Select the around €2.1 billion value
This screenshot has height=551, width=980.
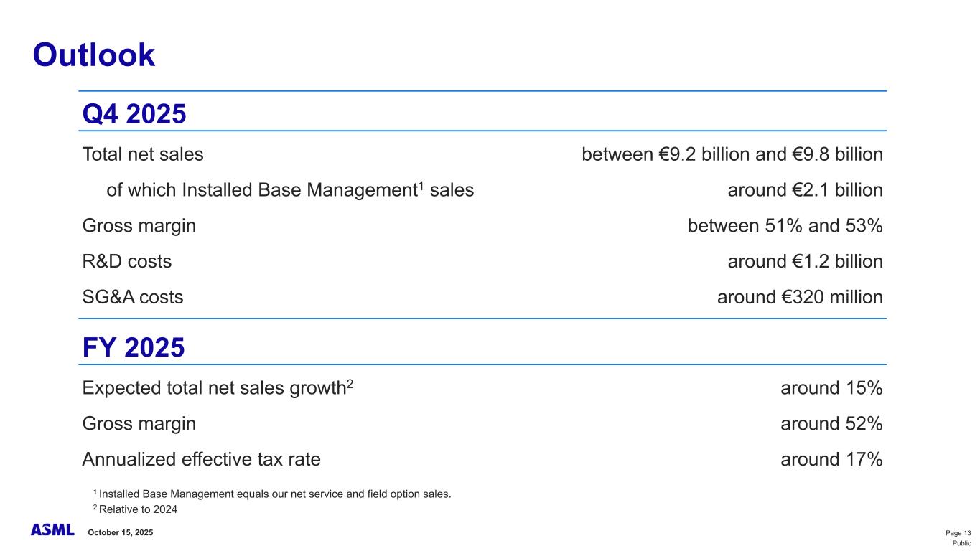tap(805, 190)
